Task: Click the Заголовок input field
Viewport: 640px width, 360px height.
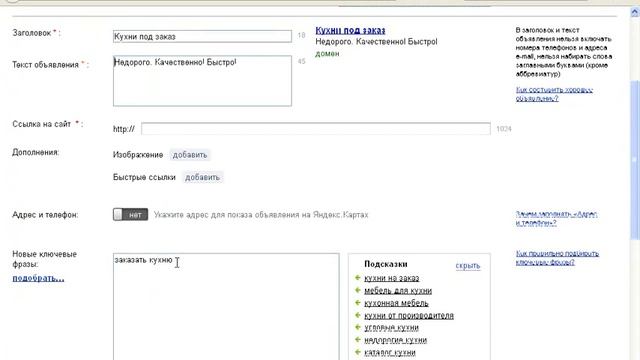Action: click(x=202, y=36)
